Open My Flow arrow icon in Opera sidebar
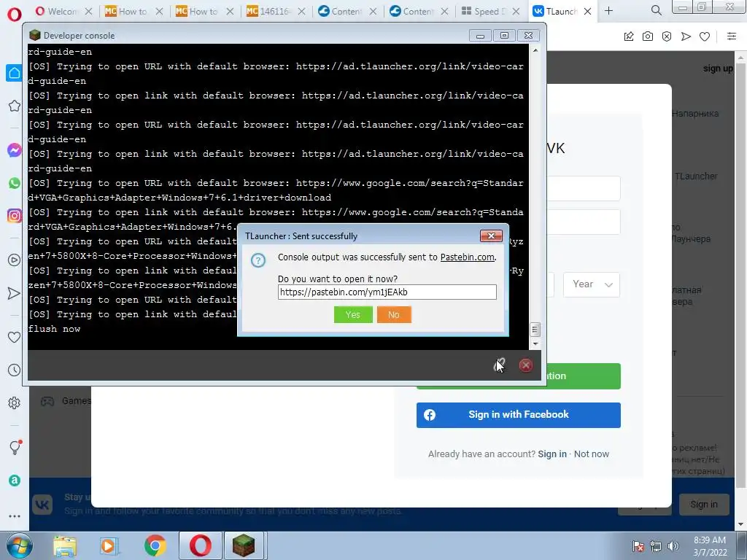 tap(15, 293)
